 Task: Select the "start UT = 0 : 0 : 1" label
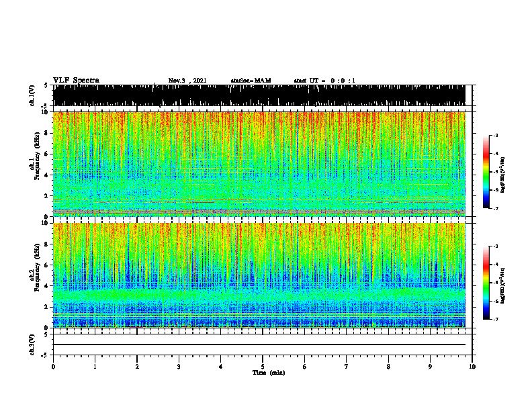coord(324,81)
